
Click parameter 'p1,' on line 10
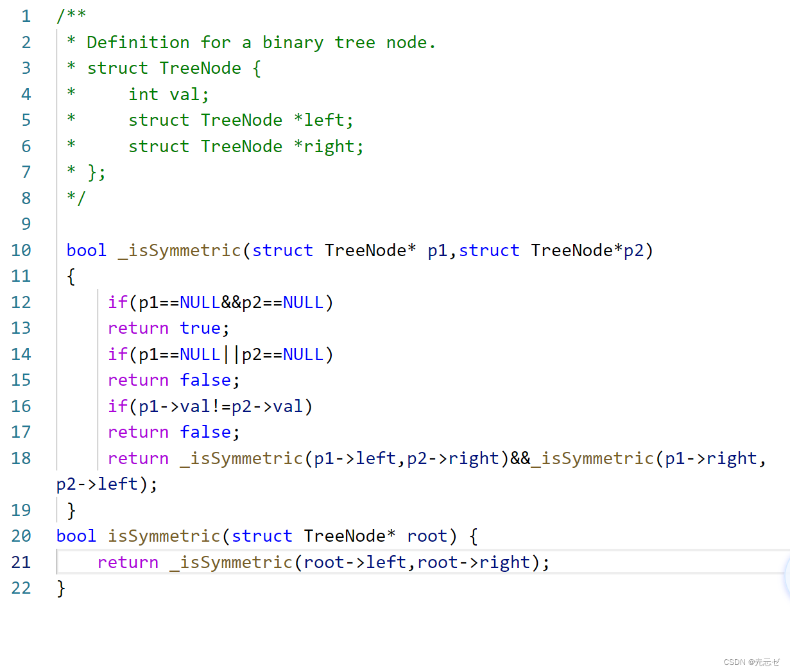[x=442, y=250]
